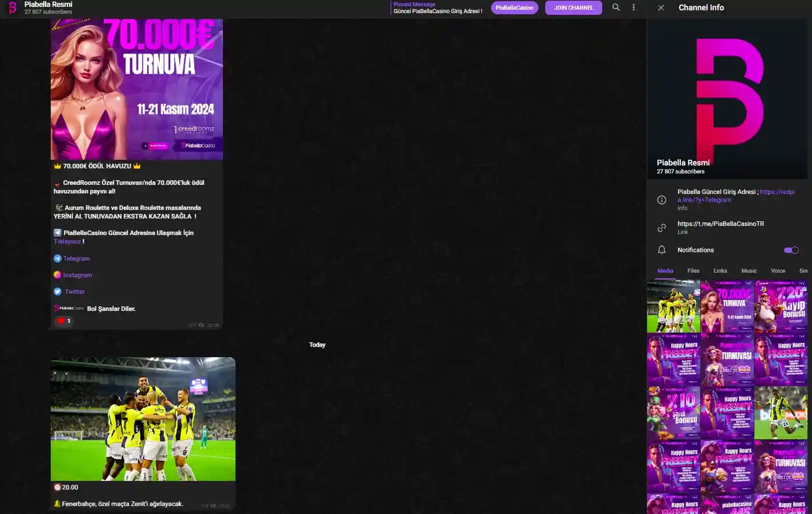812x514 pixels.
Task: Open the Fenerbahçe football photo in chat
Action: [x=143, y=419]
